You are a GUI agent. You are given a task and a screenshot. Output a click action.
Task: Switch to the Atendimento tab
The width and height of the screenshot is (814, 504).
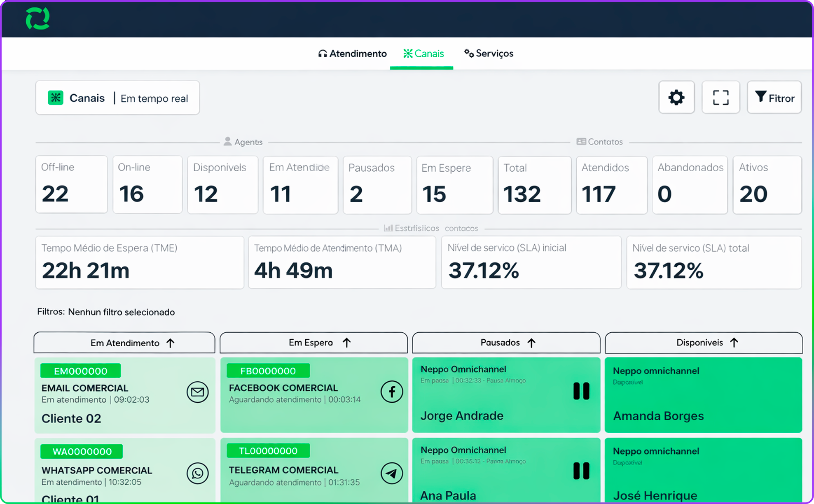[352, 54]
